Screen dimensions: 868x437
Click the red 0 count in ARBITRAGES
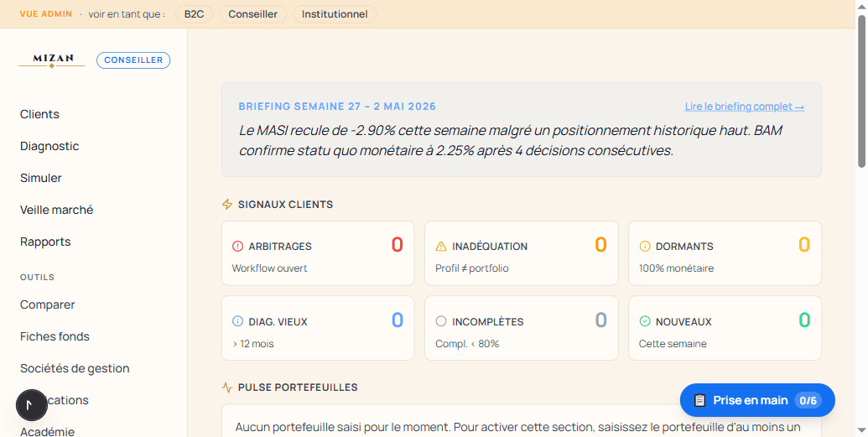click(398, 244)
